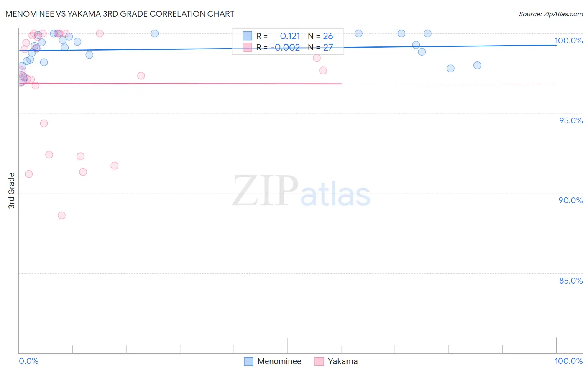
Task: Select the lowest pink Yakama data point
Action: coord(61,215)
